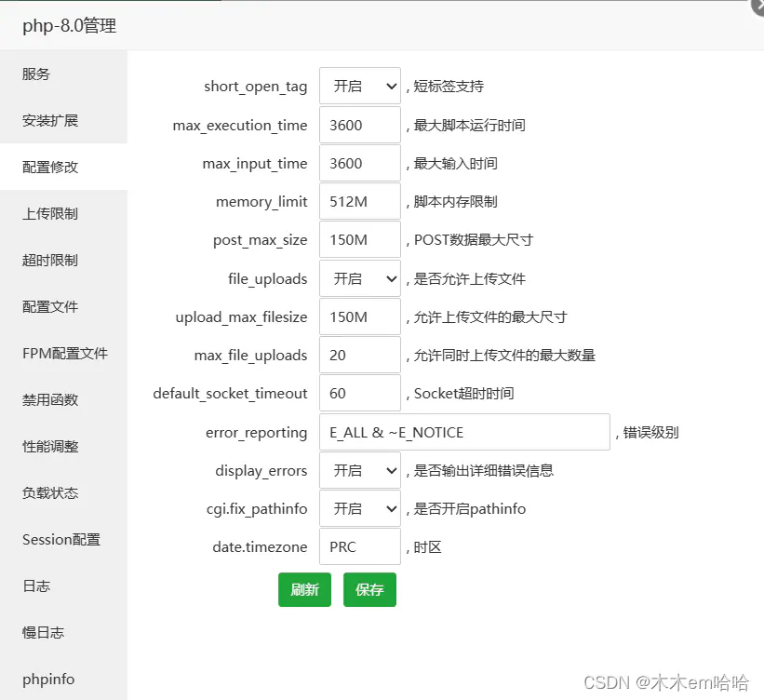This screenshot has width=764, height=700.
Task: Select the date.timezone input box
Action: click(360, 546)
